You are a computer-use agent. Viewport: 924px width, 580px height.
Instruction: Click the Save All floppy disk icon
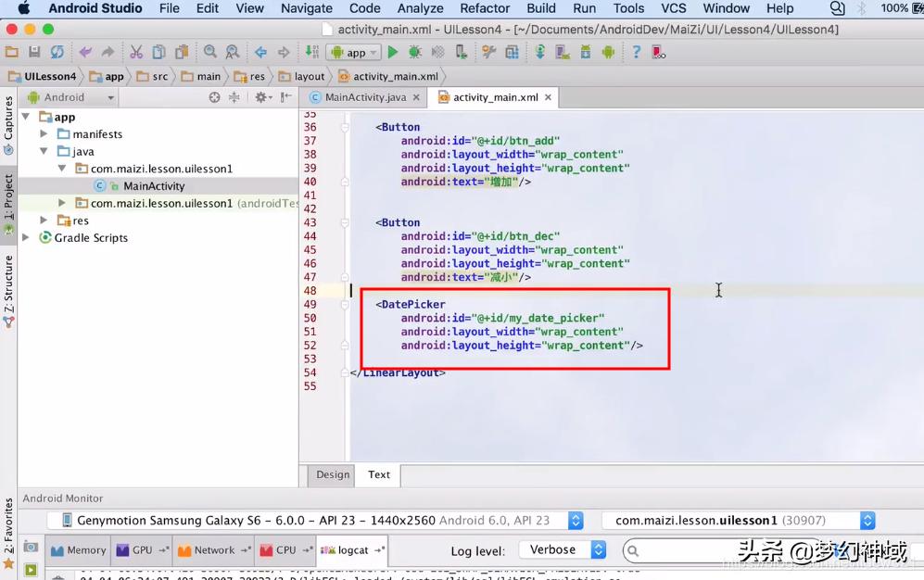34,53
